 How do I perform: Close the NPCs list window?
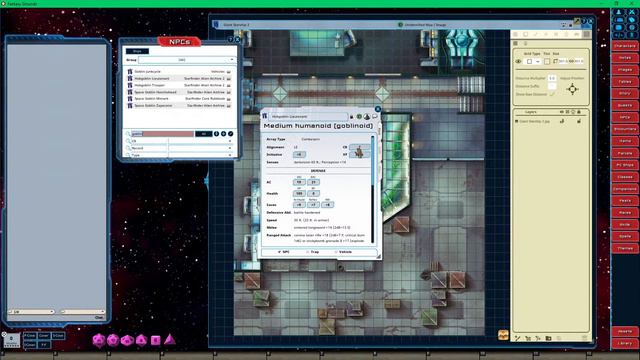(x=237, y=39)
